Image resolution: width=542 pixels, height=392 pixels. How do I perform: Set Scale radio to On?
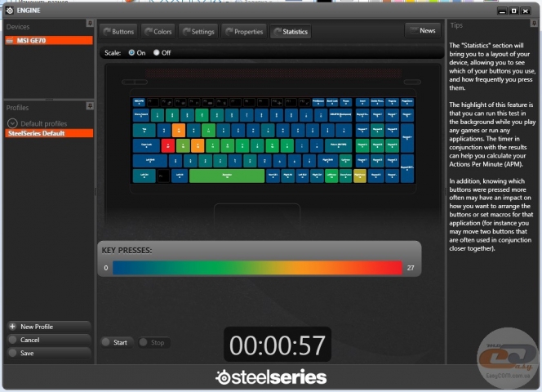tap(131, 52)
